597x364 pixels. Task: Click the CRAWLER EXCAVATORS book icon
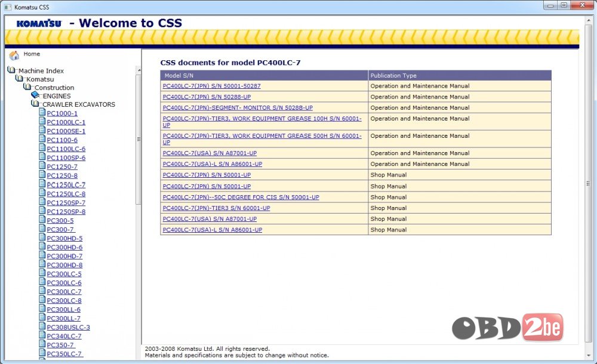click(x=35, y=104)
